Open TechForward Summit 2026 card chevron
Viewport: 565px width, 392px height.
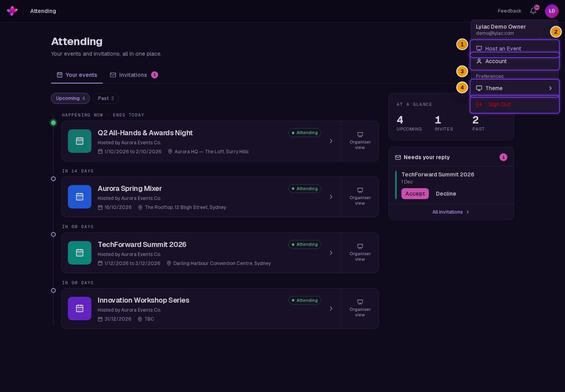331,253
